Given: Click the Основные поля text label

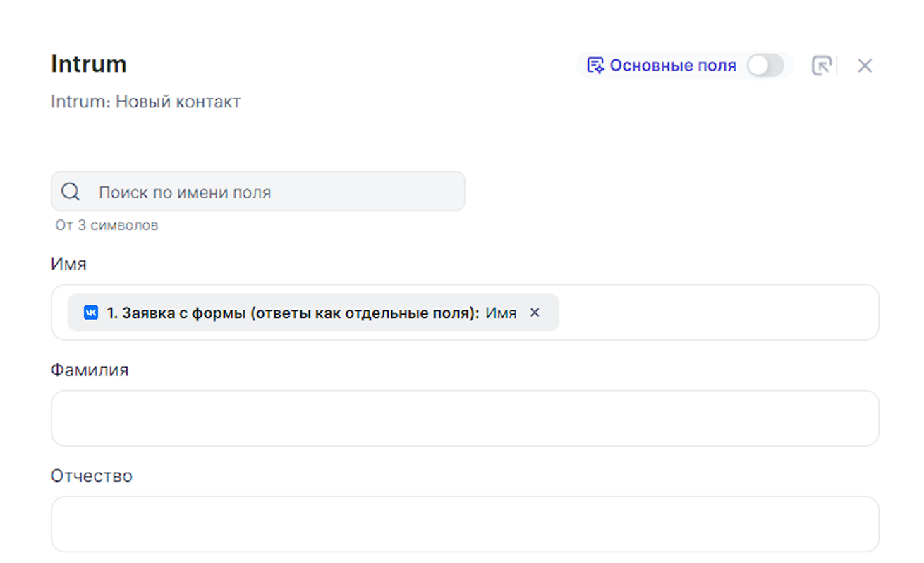Looking at the screenshot, I should [672, 66].
